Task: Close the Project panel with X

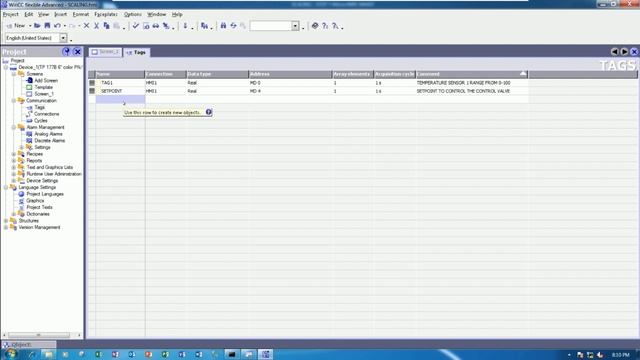Action: (x=77, y=52)
